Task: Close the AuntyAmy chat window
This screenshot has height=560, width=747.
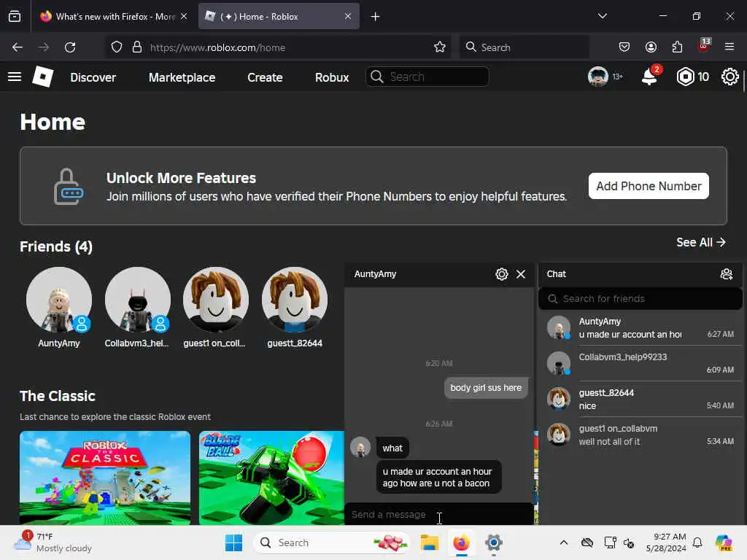Action: [x=521, y=274]
